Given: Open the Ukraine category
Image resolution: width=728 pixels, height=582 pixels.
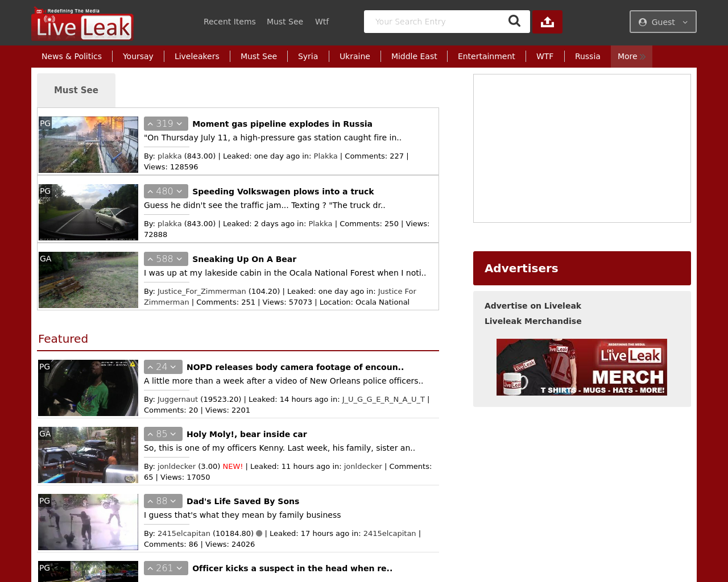Looking at the screenshot, I should tap(355, 56).
